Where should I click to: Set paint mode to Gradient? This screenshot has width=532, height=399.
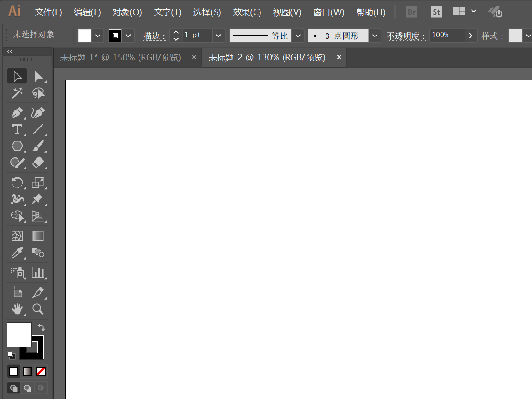[27, 371]
